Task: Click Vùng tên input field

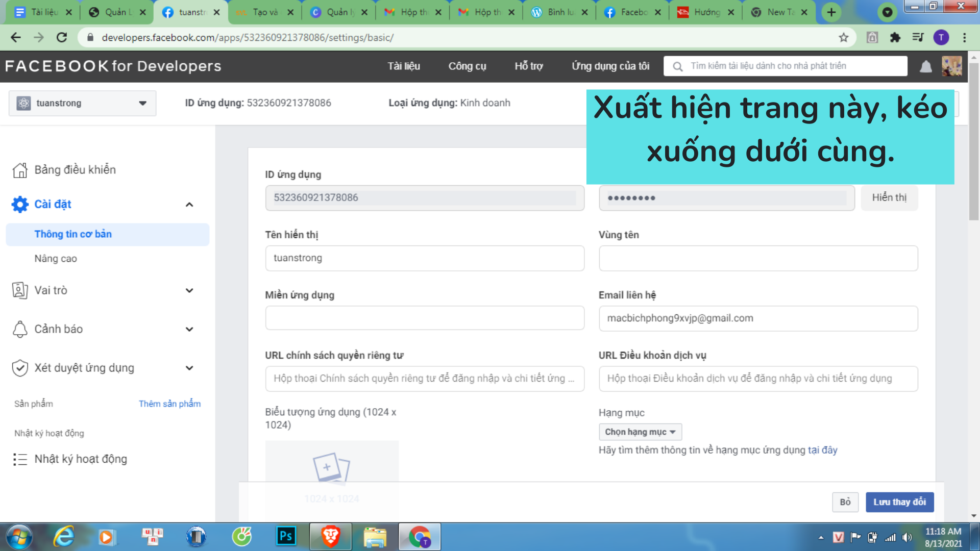Action: click(x=758, y=258)
